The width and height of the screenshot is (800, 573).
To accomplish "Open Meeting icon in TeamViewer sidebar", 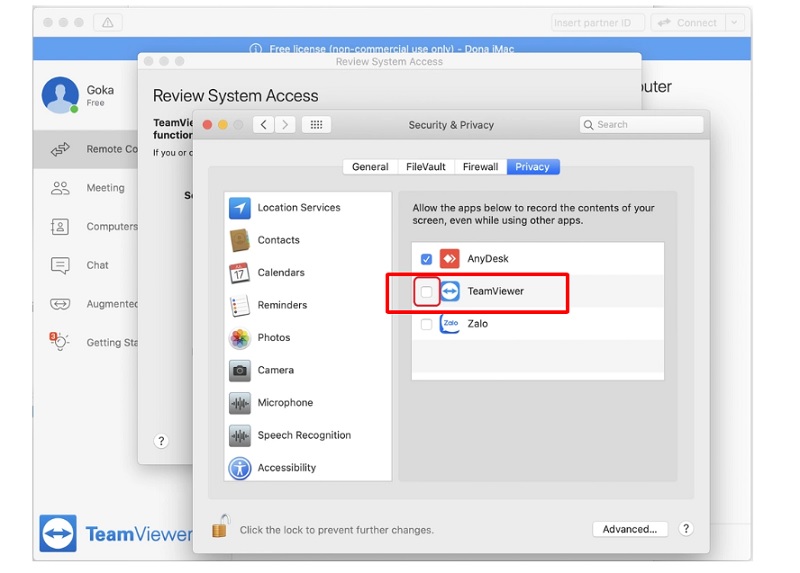I will click(x=60, y=188).
